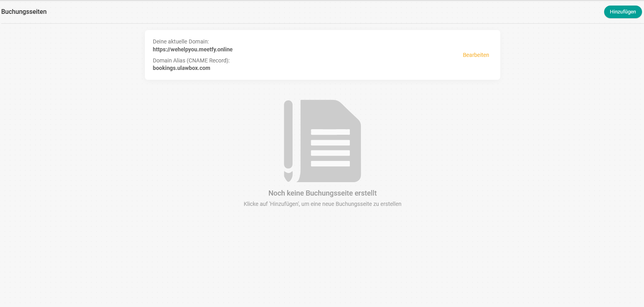Click the empty booking page document icon

tap(322, 141)
